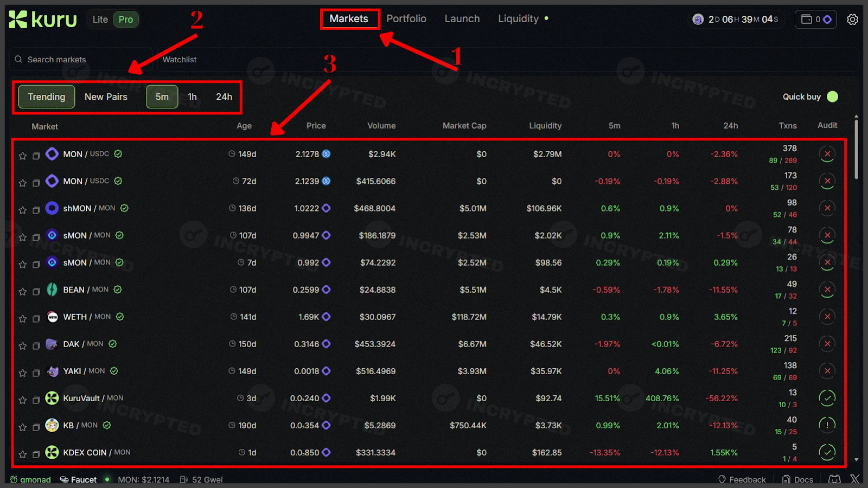Click the KB token logo
The image size is (868, 488).
[52, 425]
